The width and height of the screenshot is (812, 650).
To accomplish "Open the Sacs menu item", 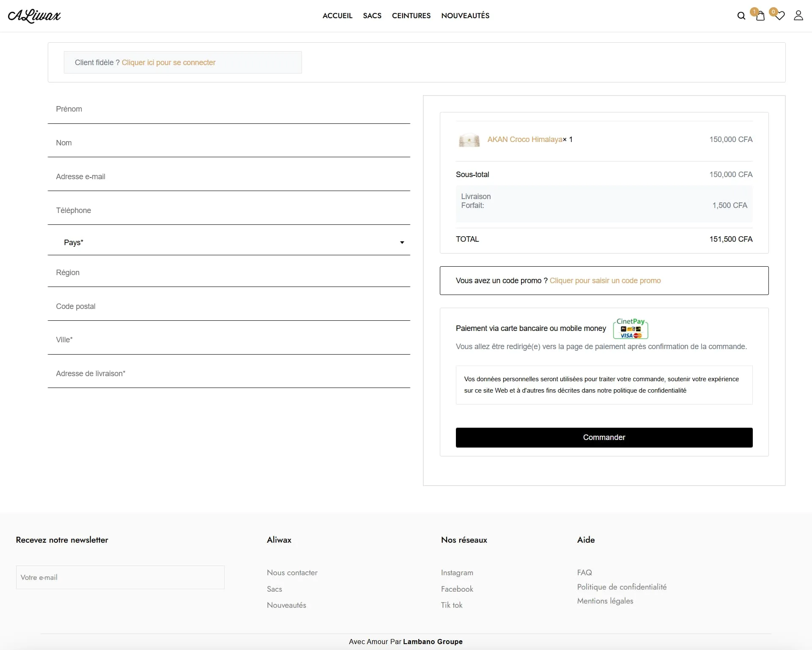I will pyautogui.click(x=372, y=16).
